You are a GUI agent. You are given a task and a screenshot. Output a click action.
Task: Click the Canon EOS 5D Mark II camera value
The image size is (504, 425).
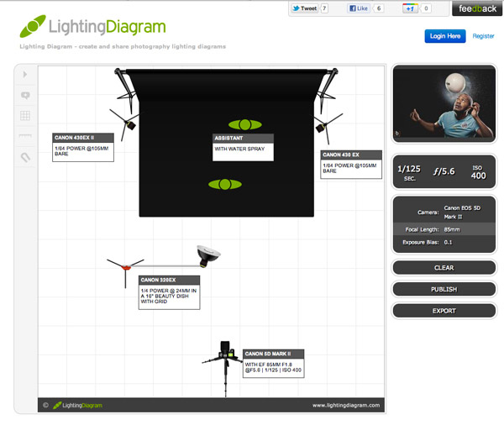tap(462, 212)
